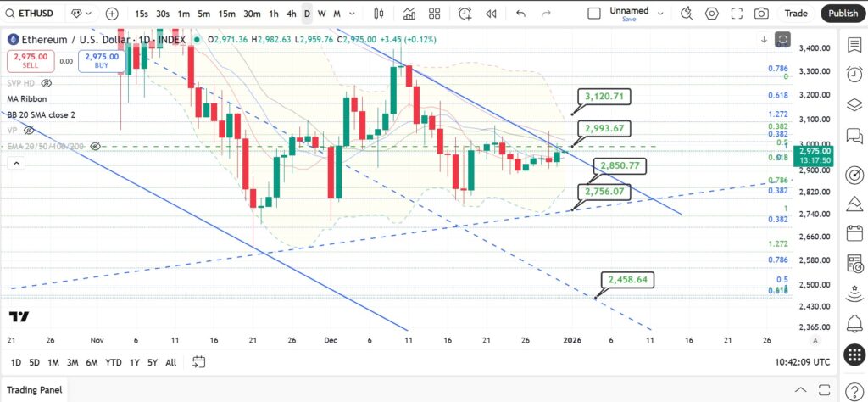
Task: Toggle the EMA 20/50/100/200 eye icon
Action: 95,146
